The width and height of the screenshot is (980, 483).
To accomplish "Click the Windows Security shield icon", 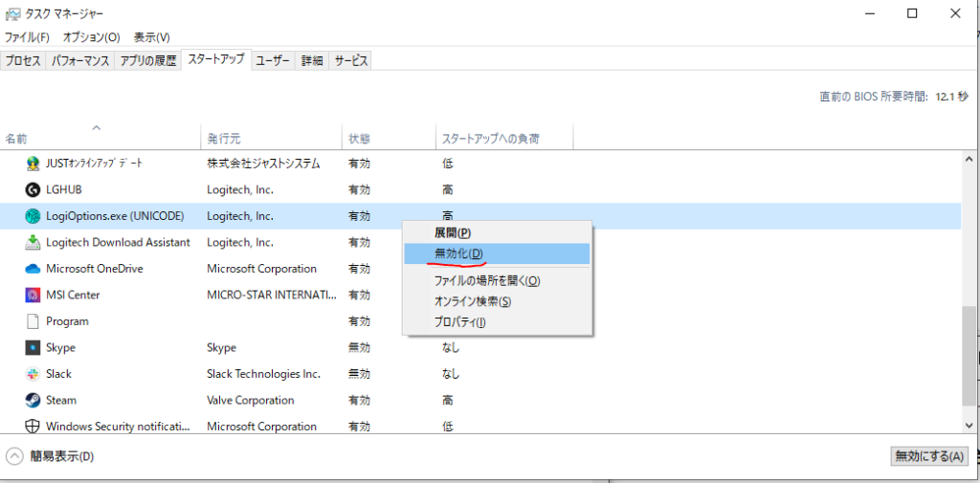I will [x=32, y=427].
